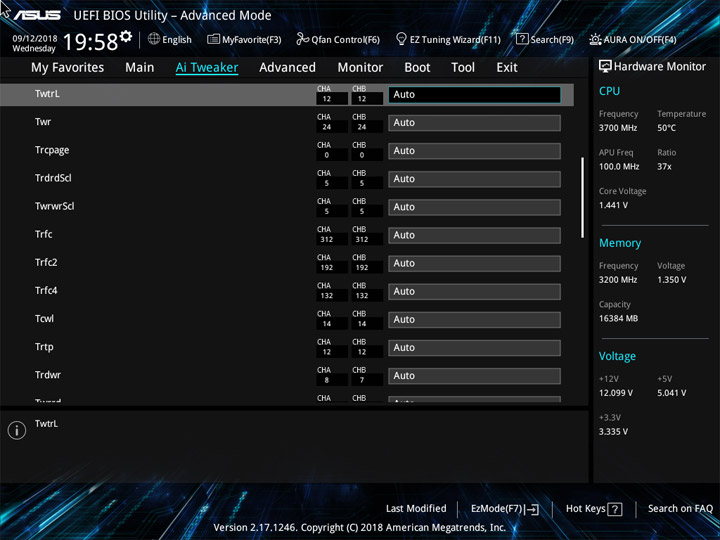
Task: Open the Boot tab
Action: pyautogui.click(x=417, y=68)
